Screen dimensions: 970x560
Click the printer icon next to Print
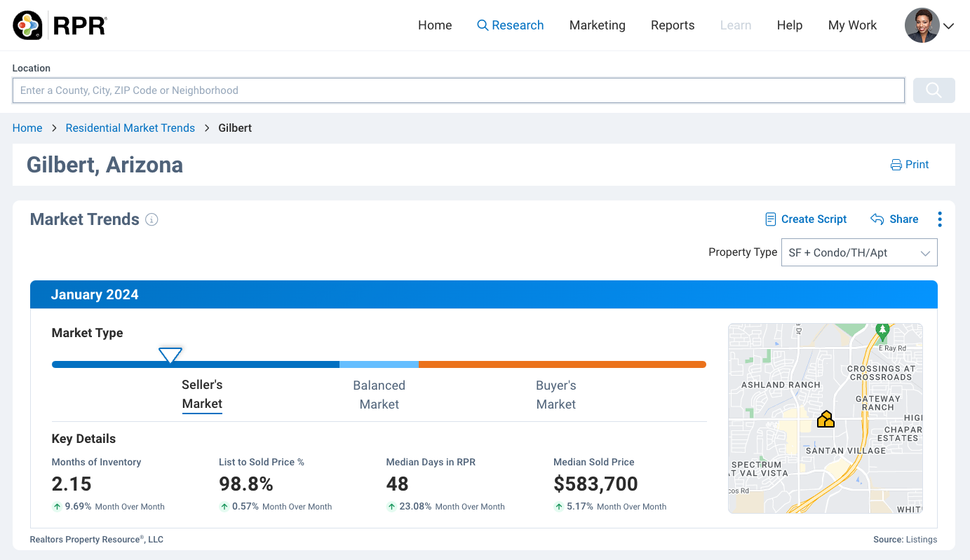pyautogui.click(x=896, y=165)
